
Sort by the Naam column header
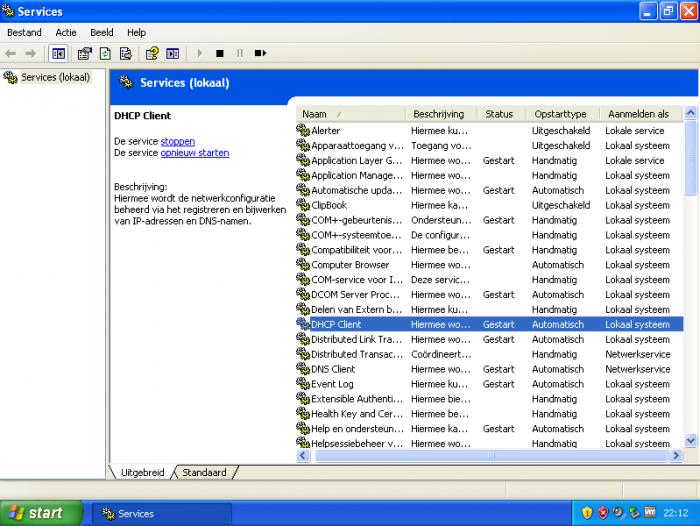(351, 114)
